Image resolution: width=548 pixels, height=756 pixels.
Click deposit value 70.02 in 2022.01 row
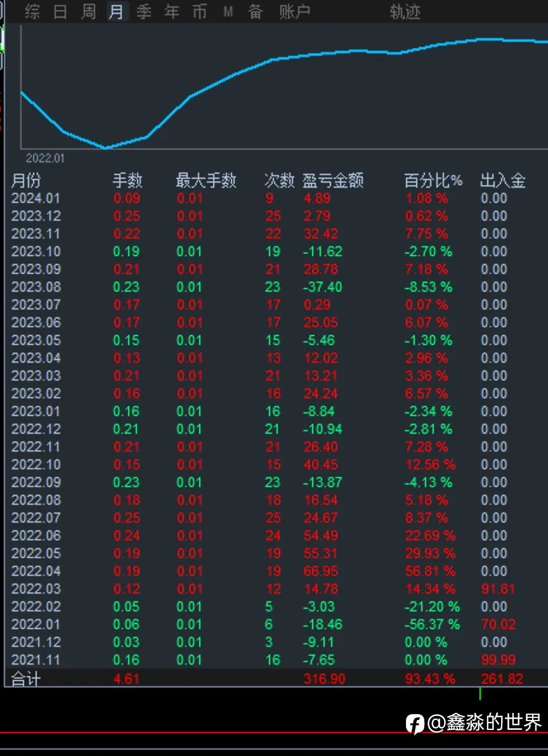point(499,624)
